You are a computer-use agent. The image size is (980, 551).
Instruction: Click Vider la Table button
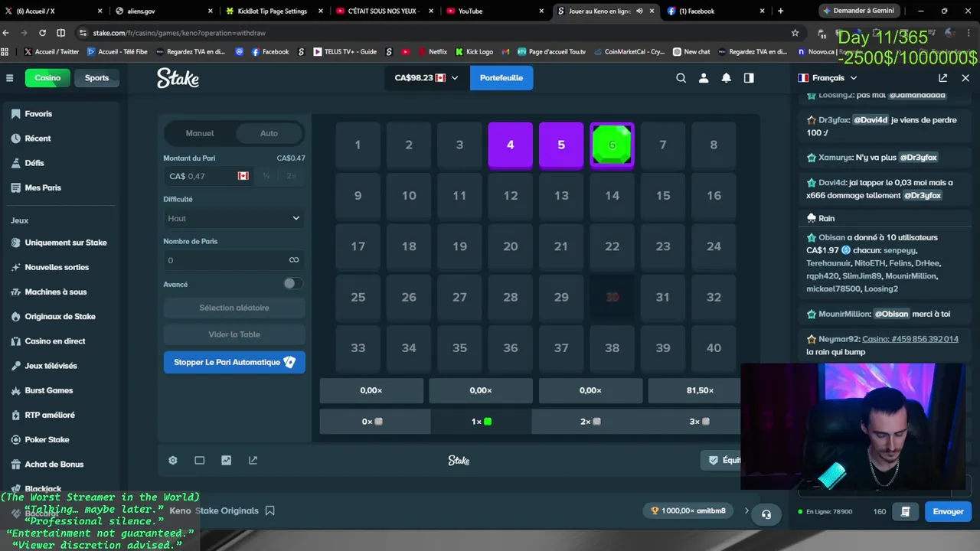234,334
